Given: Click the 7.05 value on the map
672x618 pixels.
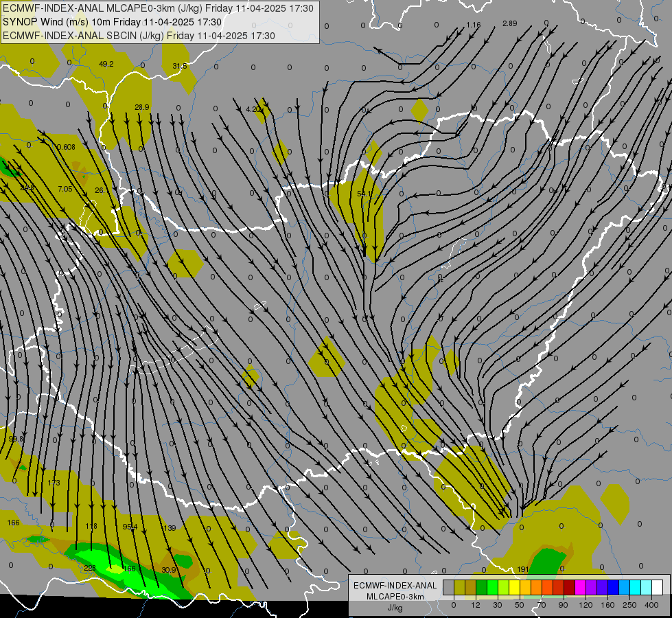Looking at the screenshot, I should pyautogui.click(x=65, y=189).
